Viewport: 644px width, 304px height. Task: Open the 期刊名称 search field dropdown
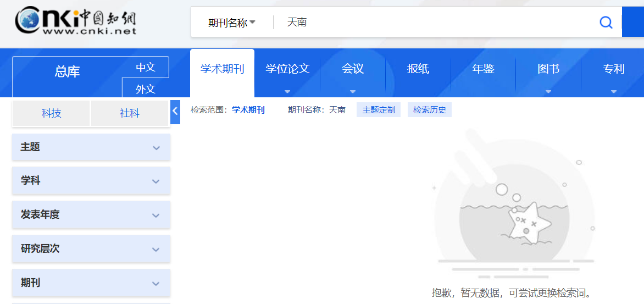coord(232,23)
